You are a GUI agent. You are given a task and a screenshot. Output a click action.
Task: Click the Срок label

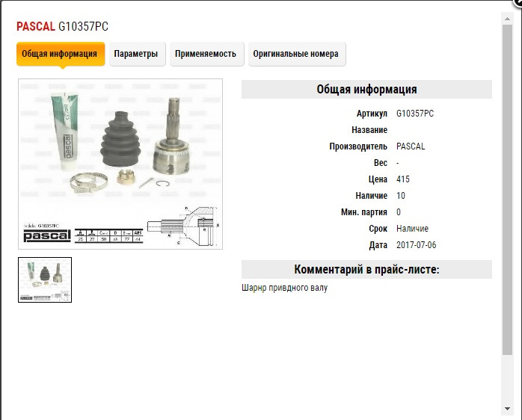coord(378,229)
